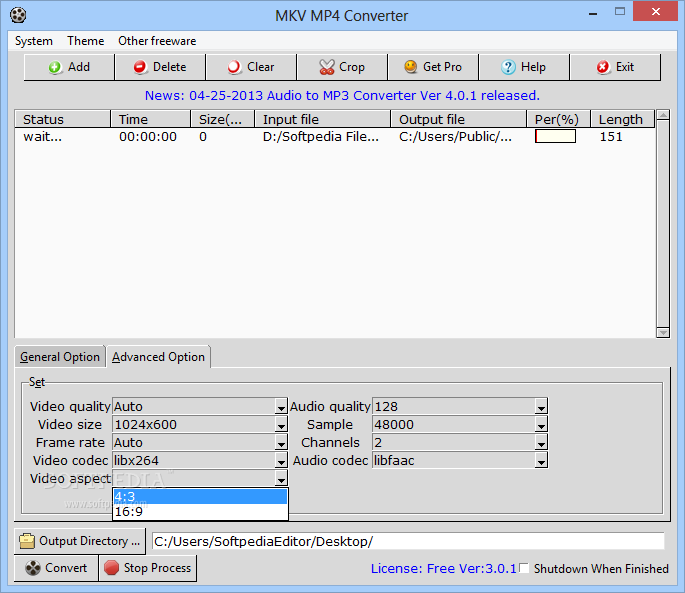Collapse the Video aspect dropdown arrow
The height and width of the screenshot is (593, 685).
[281, 479]
